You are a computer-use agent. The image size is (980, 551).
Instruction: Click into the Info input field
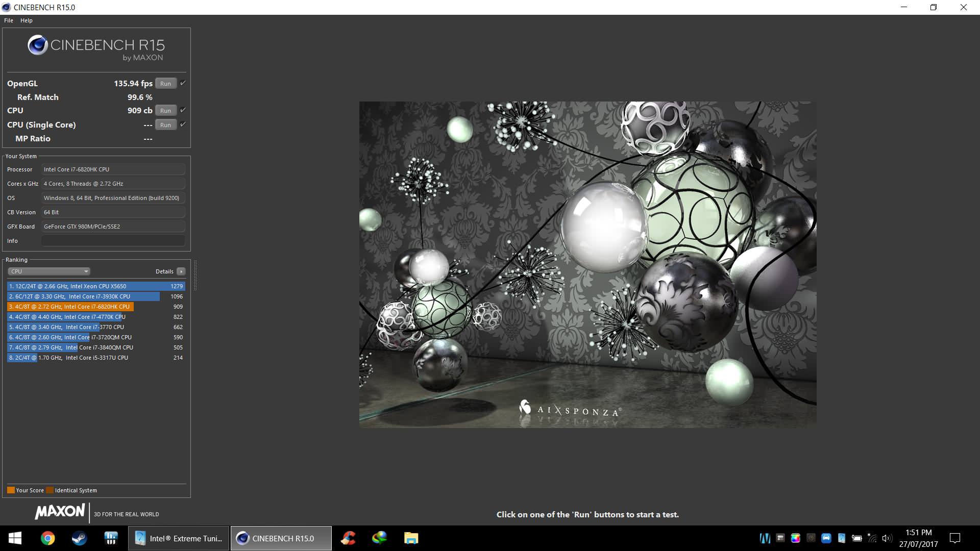coord(113,241)
